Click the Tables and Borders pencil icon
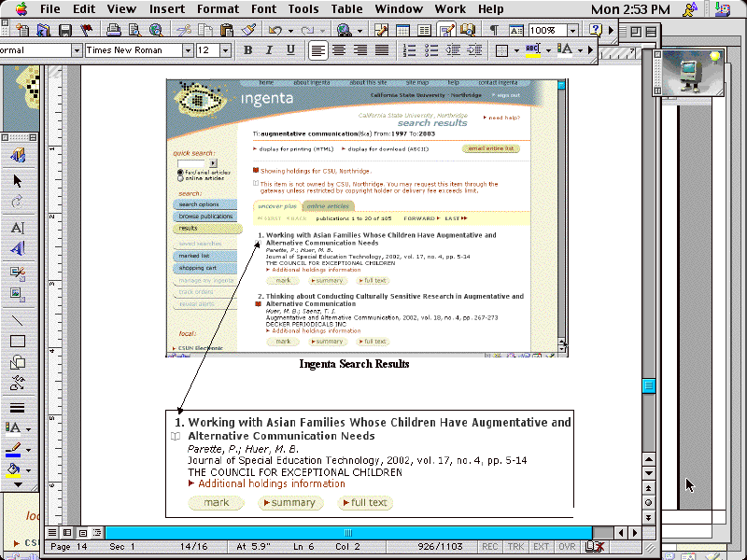Image resolution: width=747 pixels, height=560 pixels. click(x=381, y=31)
